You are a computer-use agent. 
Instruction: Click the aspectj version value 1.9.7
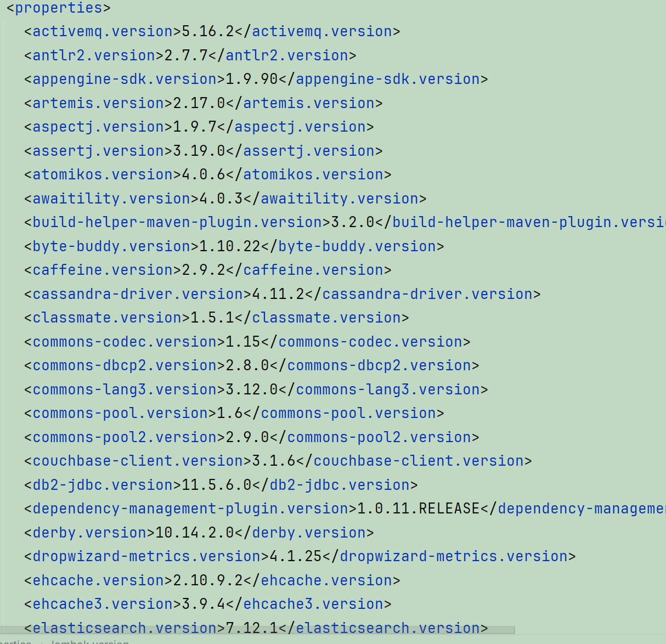[195, 127]
